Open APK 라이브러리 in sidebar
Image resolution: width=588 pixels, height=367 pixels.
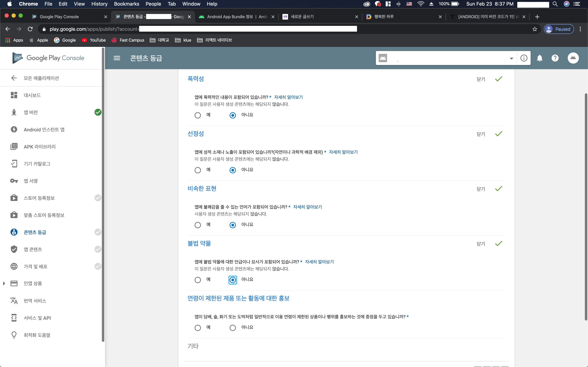[39, 147]
